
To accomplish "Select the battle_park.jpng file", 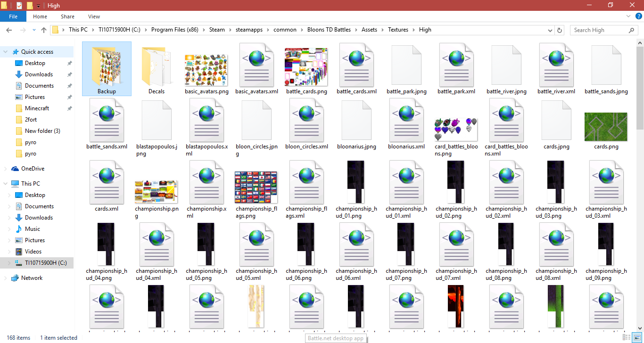I will coord(406,69).
